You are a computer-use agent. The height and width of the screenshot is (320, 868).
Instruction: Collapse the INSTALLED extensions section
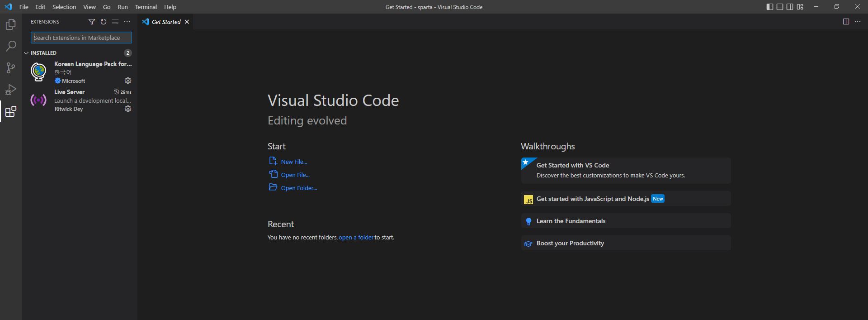(x=26, y=53)
